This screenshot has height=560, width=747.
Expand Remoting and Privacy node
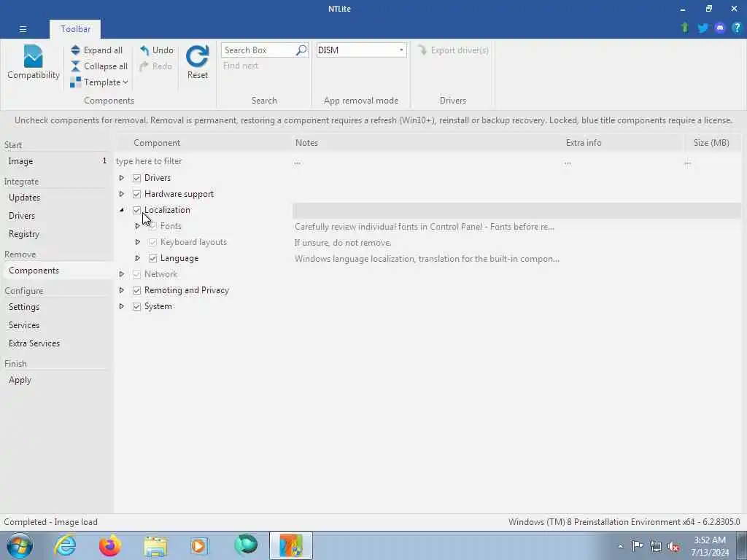coord(122,290)
